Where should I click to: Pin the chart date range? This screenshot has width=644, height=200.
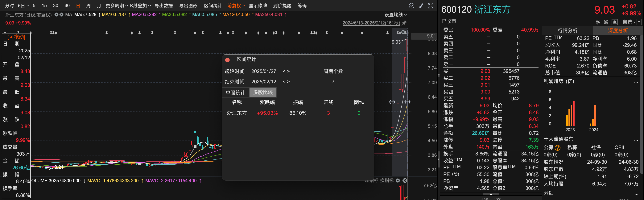404,23
